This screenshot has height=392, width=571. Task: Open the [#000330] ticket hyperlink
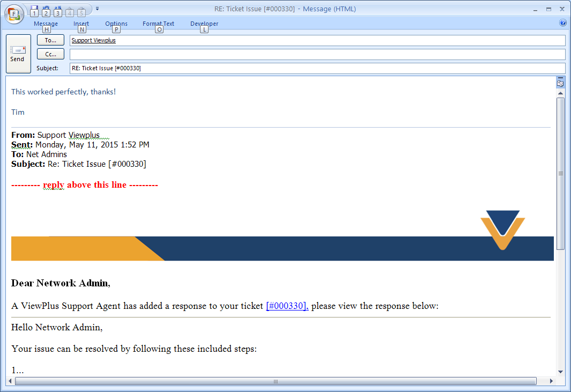pos(287,306)
